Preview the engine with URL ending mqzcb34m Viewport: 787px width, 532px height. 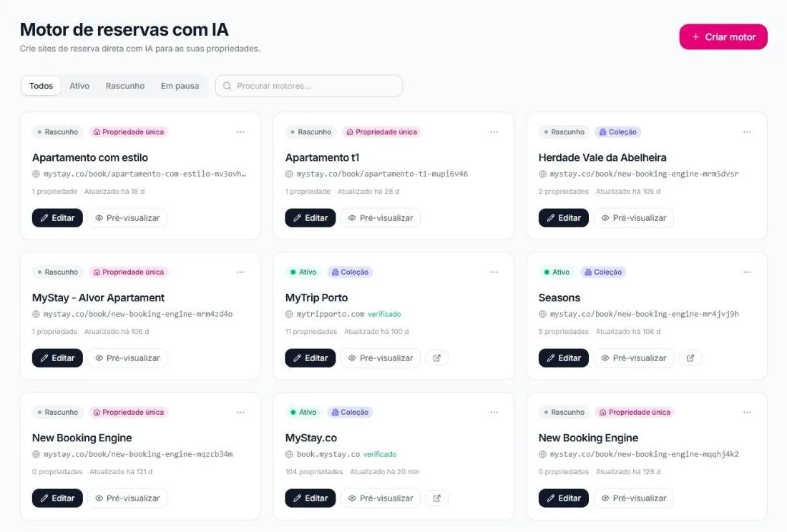click(127, 498)
